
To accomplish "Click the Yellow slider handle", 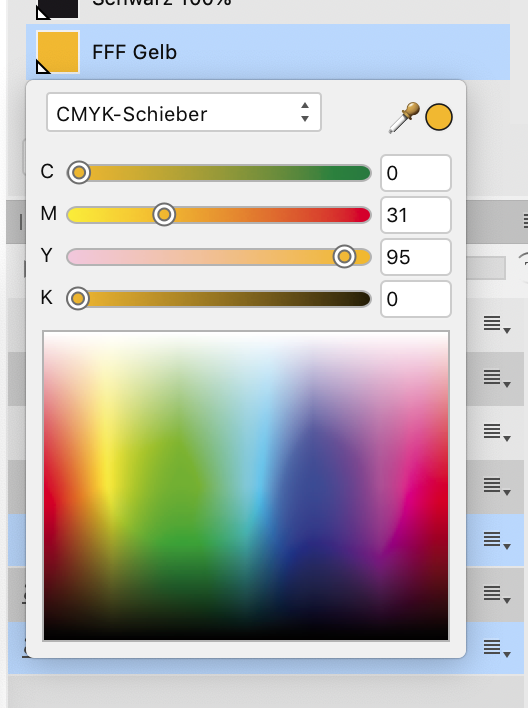I will [344, 256].
